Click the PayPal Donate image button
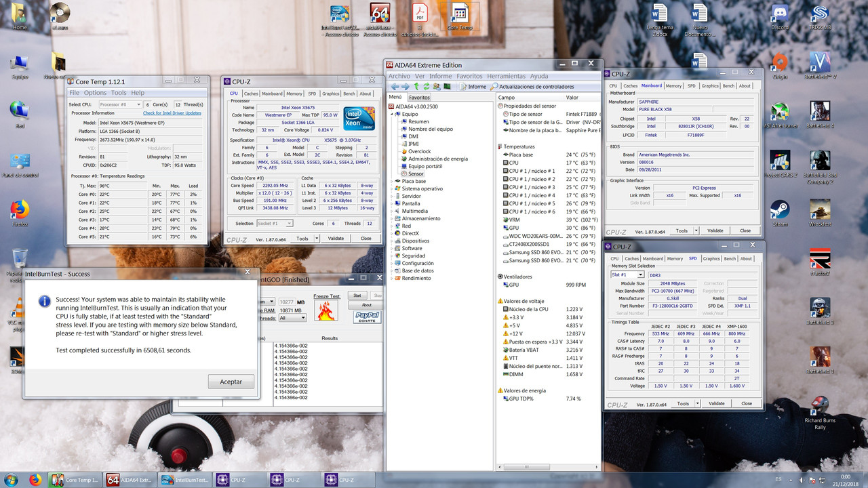 (367, 317)
